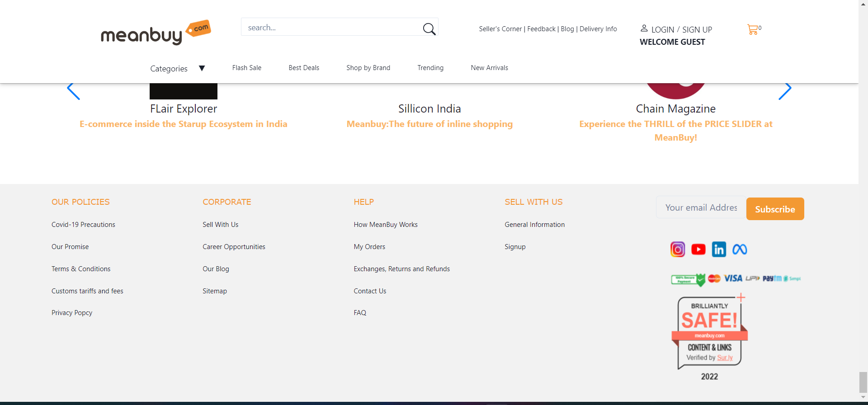Click the scrollbar up arrow
Screen dimensions: 868x405
click(x=863, y=3)
